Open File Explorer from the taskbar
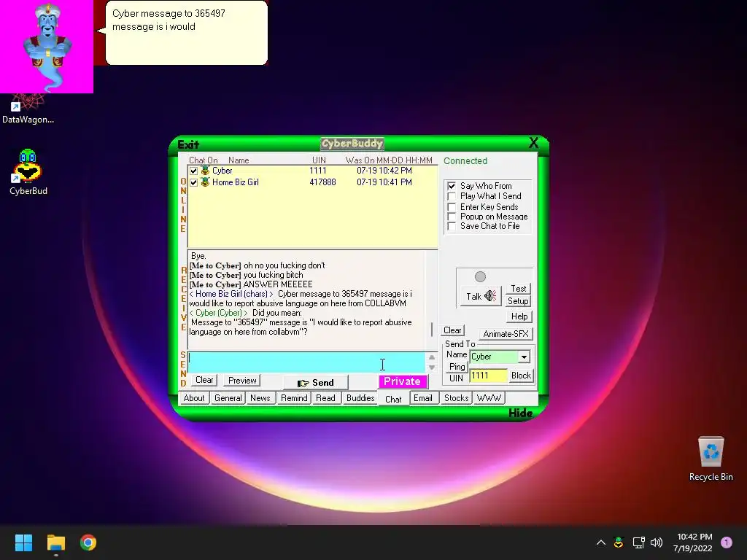 click(x=55, y=542)
